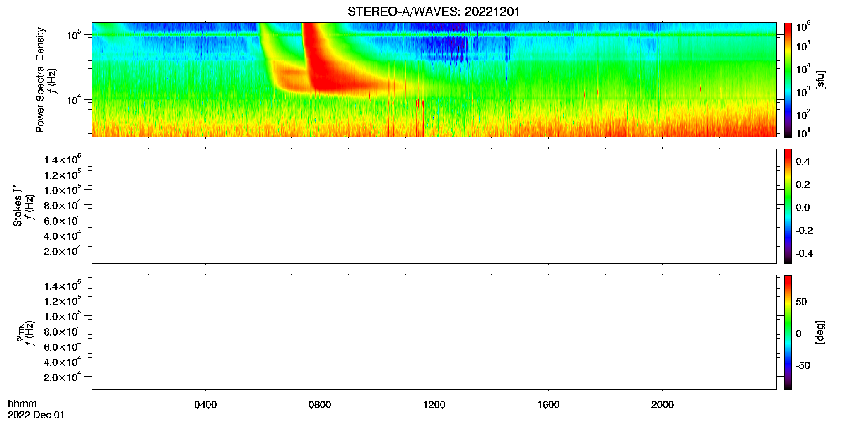The image size is (868, 447).
Task: Click the 1600 time tick label
Action: [x=548, y=405]
